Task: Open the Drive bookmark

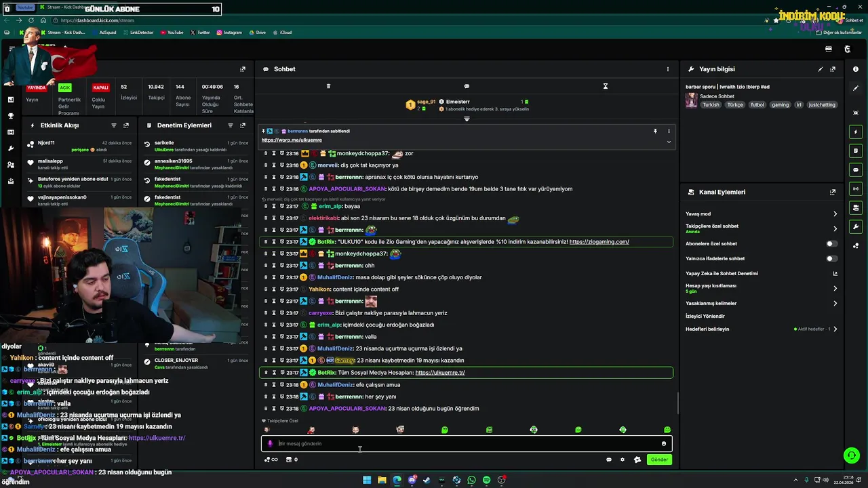Action: click(x=257, y=32)
